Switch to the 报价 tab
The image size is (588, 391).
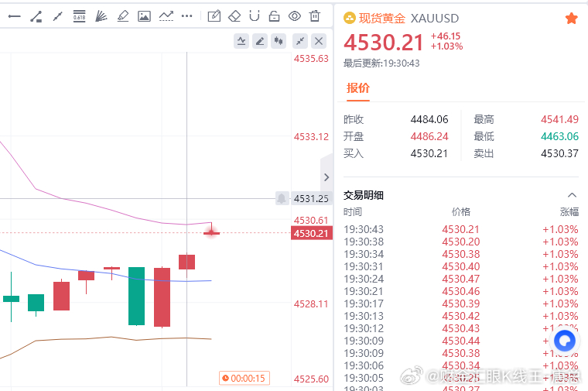[358, 88]
